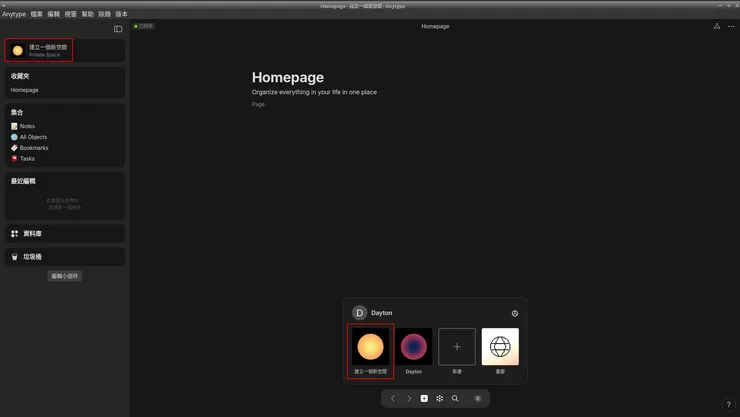Open window menu arrow in title bar
This screenshot has height=417, width=740.
click(4, 6)
